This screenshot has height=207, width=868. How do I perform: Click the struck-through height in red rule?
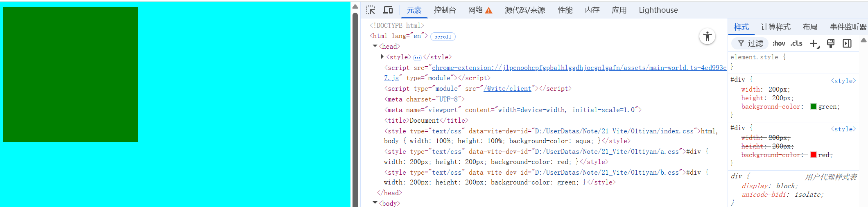click(768, 146)
